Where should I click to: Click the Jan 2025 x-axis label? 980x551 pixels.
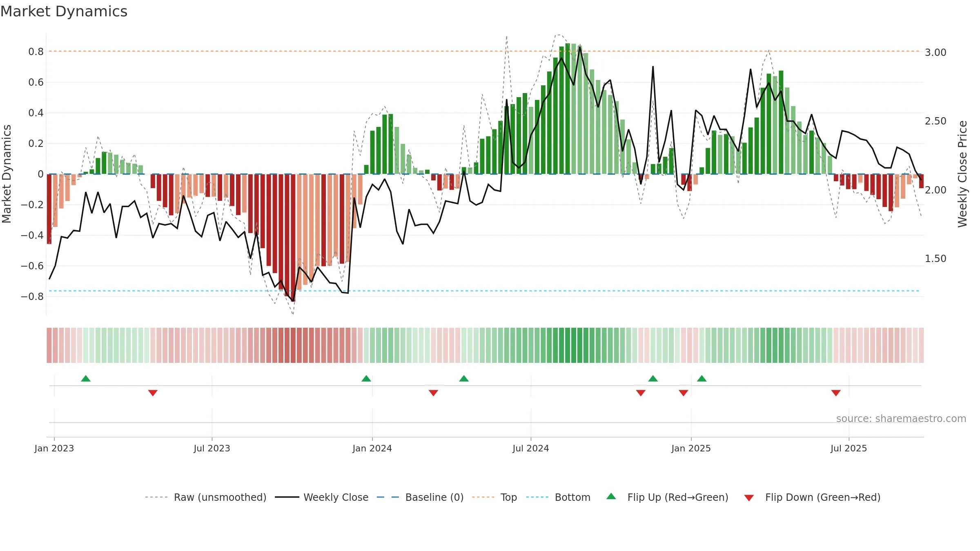coord(691,448)
